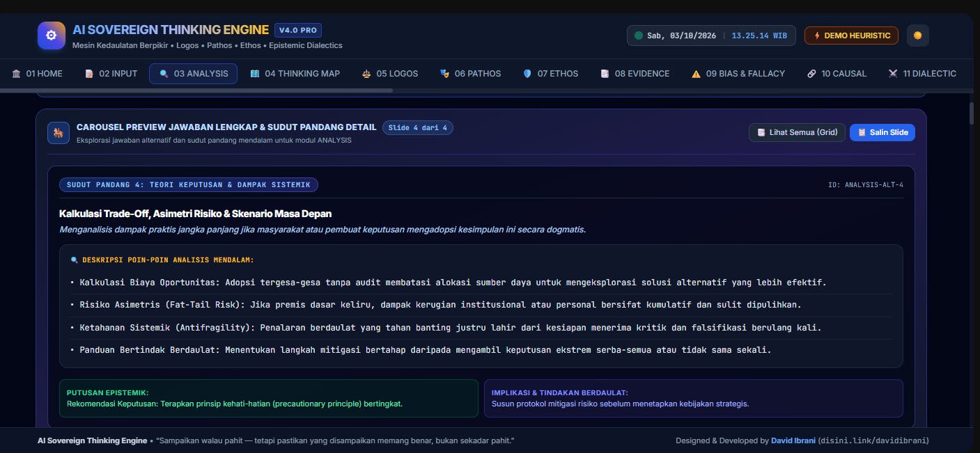Click the DEMO HEURISTIC button
This screenshot has height=453, width=980.
coord(851,35)
